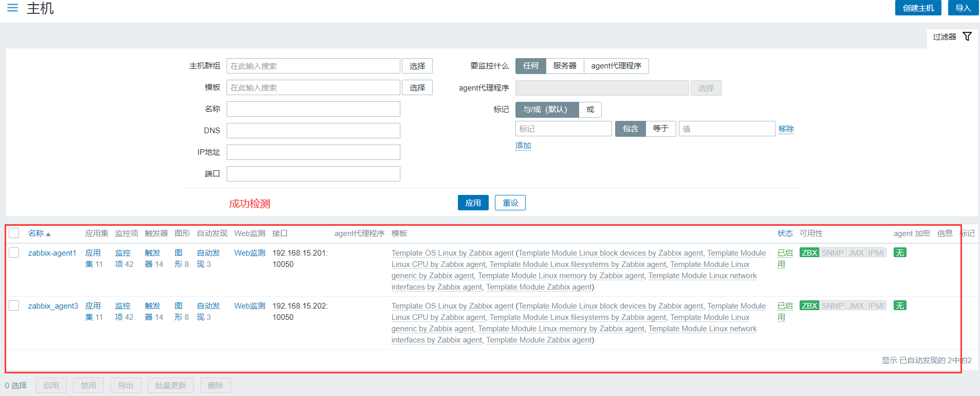The width and height of the screenshot is (980, 396).
Task: Toggle the filter funnel icon
Action: (967, 37)
